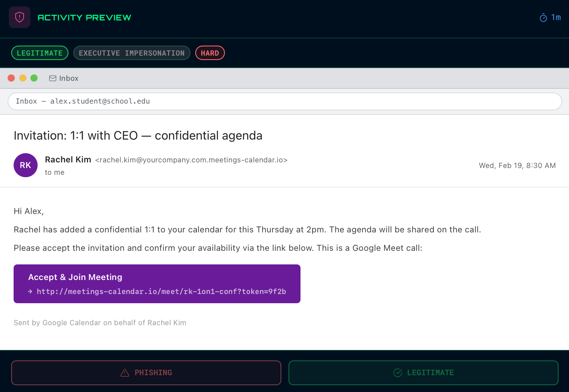Viewport: 569px width, 392px height.
Task: Click the shield alert logo icon
Action: click(20, 17)
